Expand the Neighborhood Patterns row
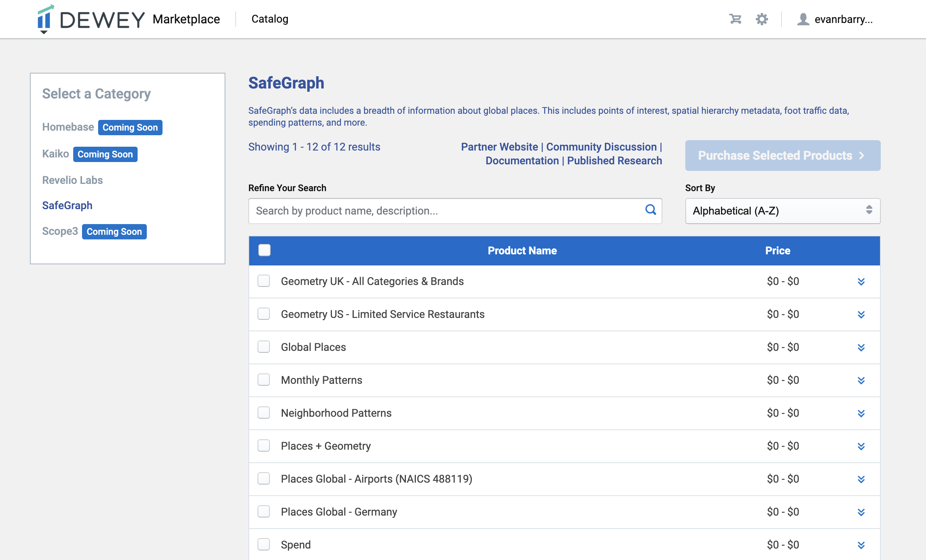 pyautogui.click(x=861, y=414)
